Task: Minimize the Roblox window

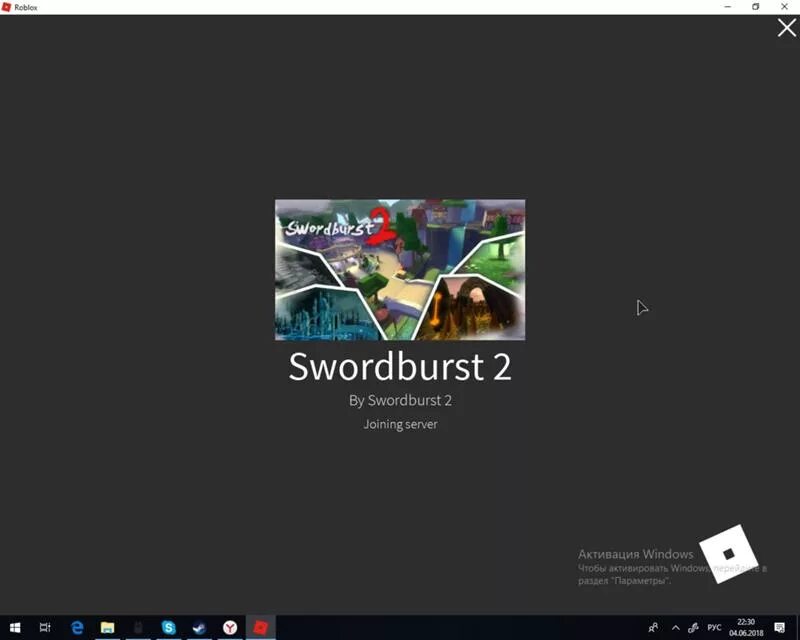Action: tap(728, 7)
